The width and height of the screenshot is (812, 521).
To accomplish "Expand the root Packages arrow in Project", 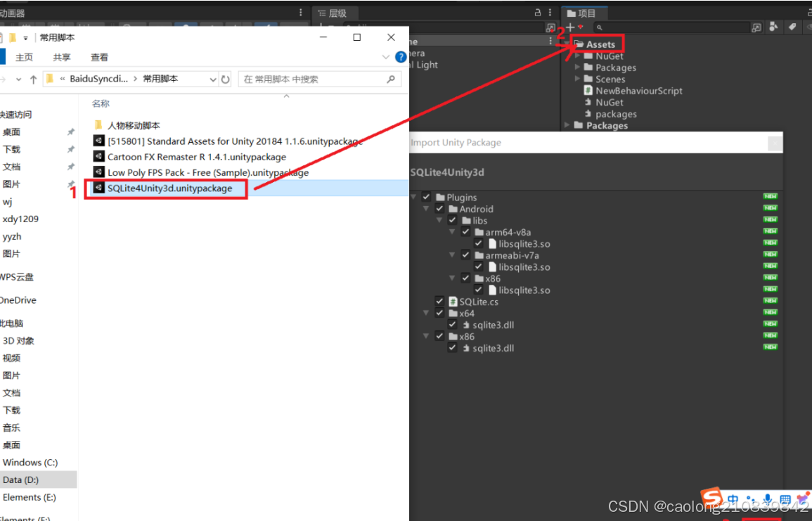I will click(567, 125).
